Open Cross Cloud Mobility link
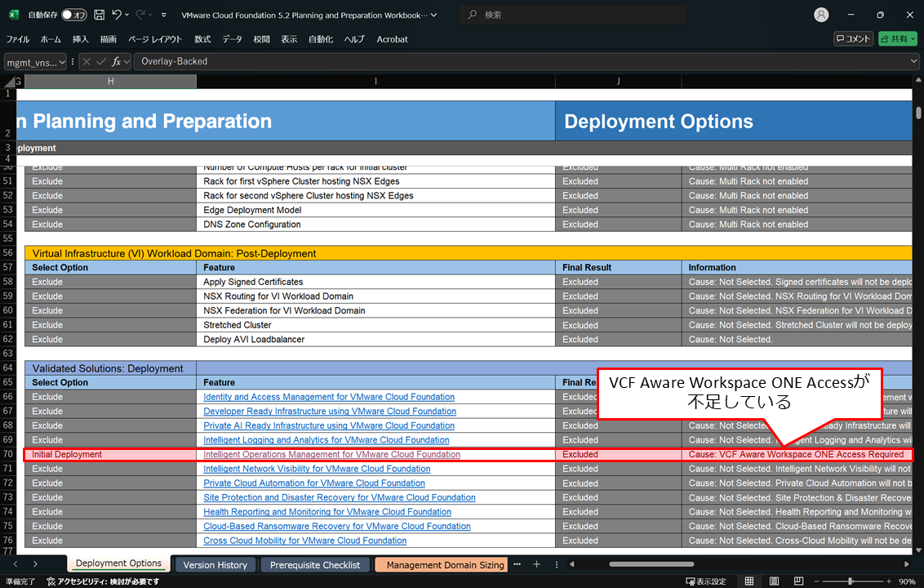Screen dimensions: 924x588 304,541
